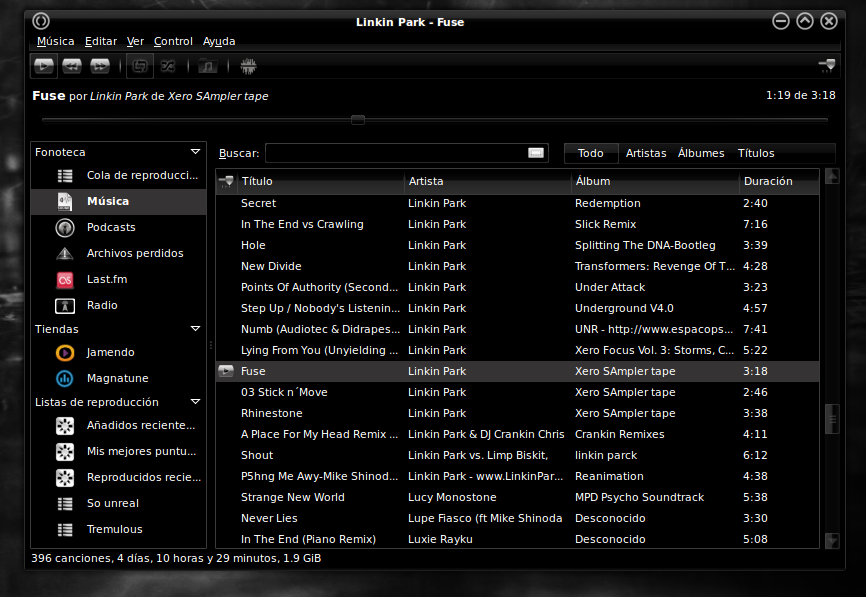Open the Ver menu

(135, 41)
